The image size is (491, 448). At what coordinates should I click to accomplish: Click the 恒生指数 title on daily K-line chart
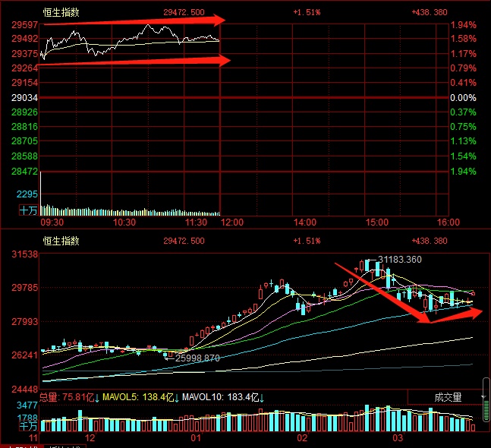pyautogui.click(x=61, y=241)
